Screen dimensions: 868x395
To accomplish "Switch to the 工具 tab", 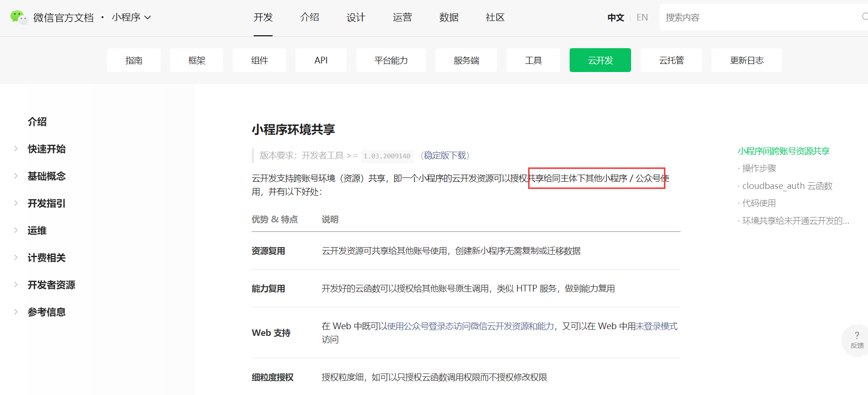I will coord(533,60).
